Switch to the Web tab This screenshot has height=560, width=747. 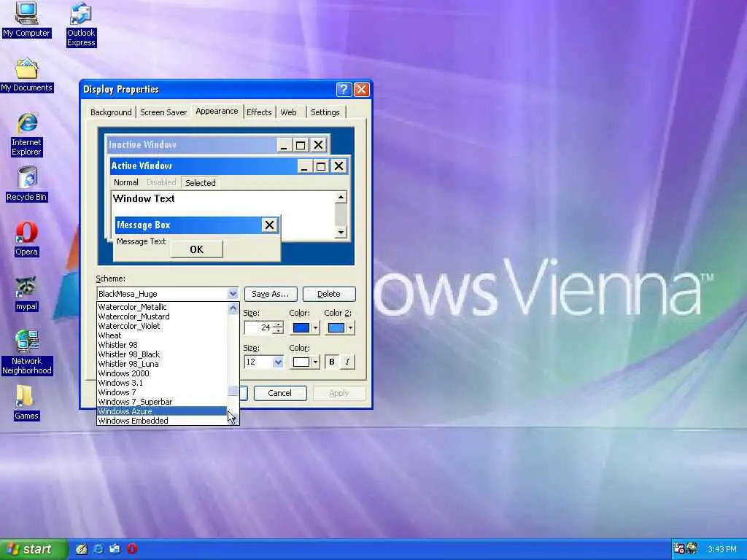pos(288,112)
